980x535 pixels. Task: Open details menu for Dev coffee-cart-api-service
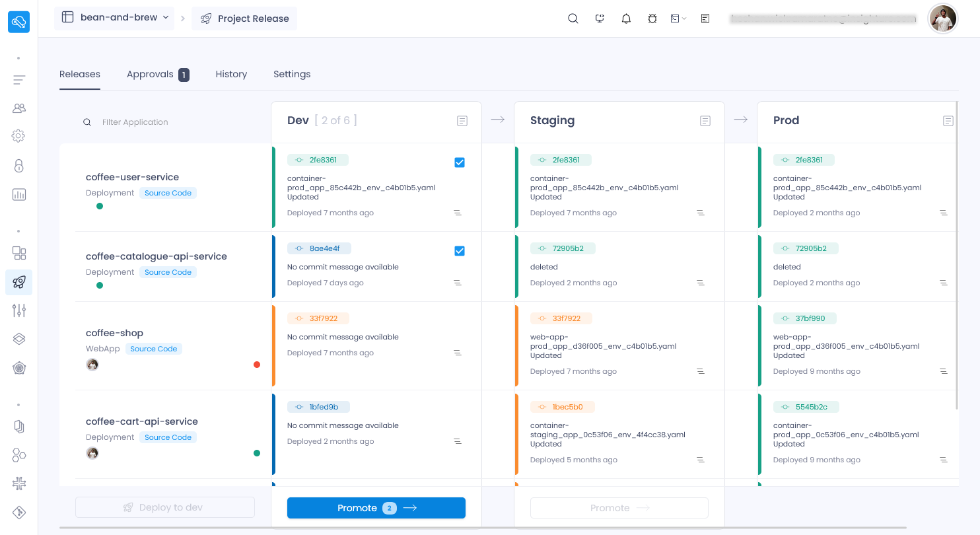[458, 441]
